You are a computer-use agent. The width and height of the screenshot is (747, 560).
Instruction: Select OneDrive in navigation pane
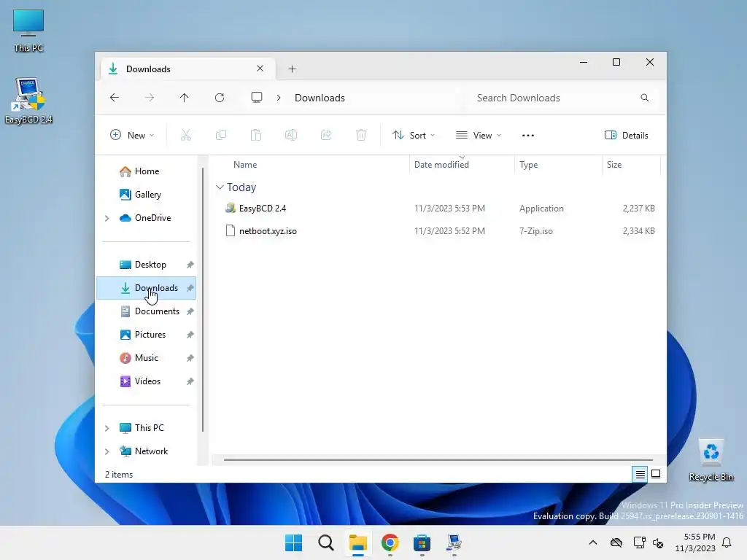146,218
